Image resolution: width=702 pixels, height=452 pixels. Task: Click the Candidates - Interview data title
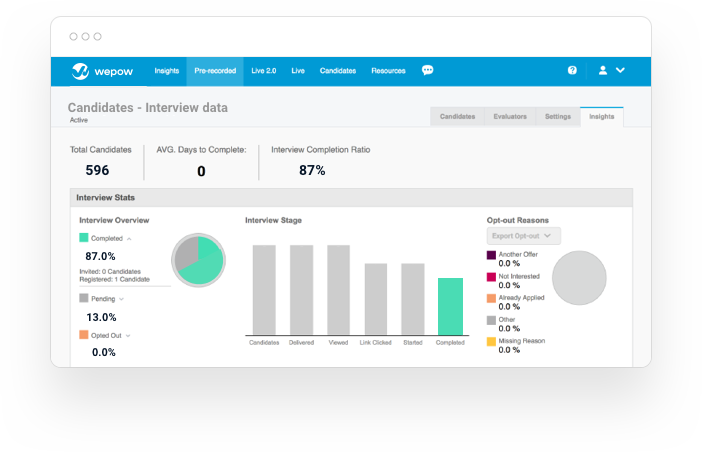click(x=148, y=108)
